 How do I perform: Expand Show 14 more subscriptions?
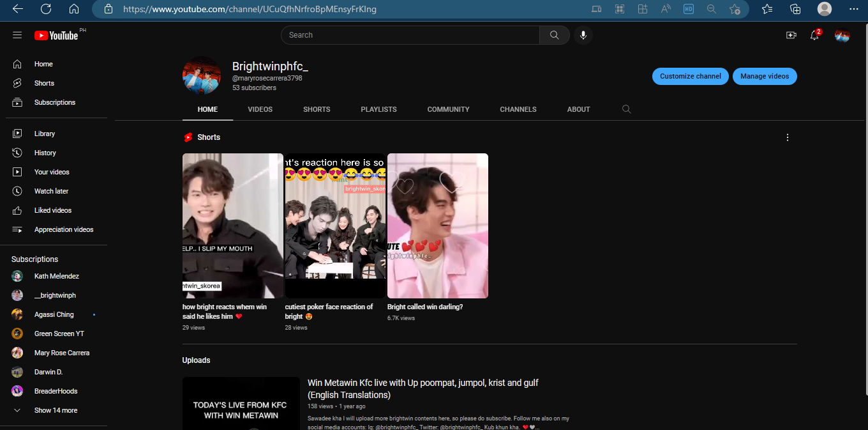point(57,410)
